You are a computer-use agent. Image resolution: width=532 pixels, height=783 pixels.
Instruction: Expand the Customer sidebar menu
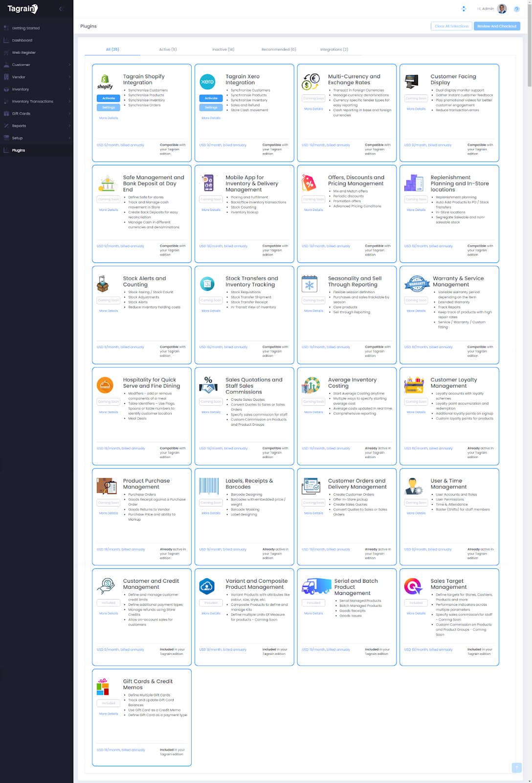[37, 65]
